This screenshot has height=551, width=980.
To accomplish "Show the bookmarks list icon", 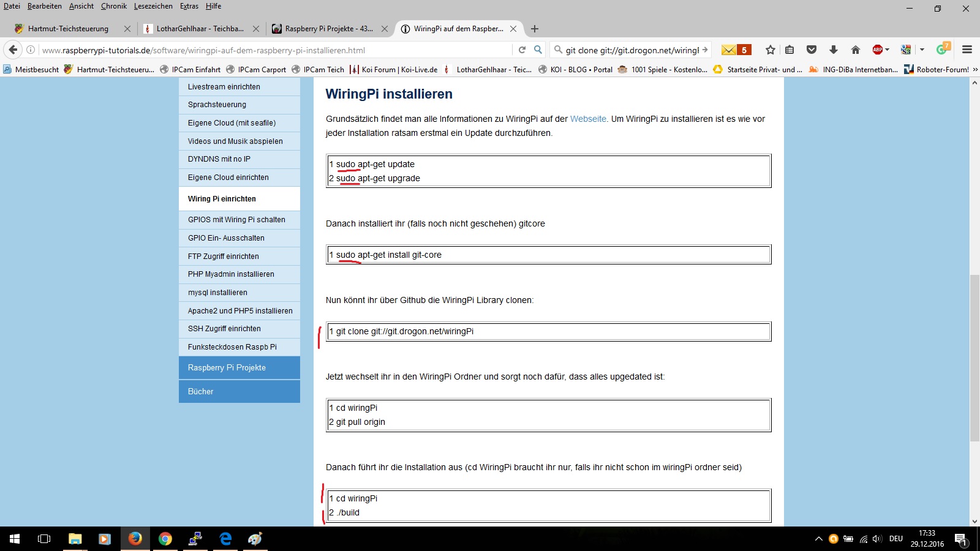I will point(790,50).
